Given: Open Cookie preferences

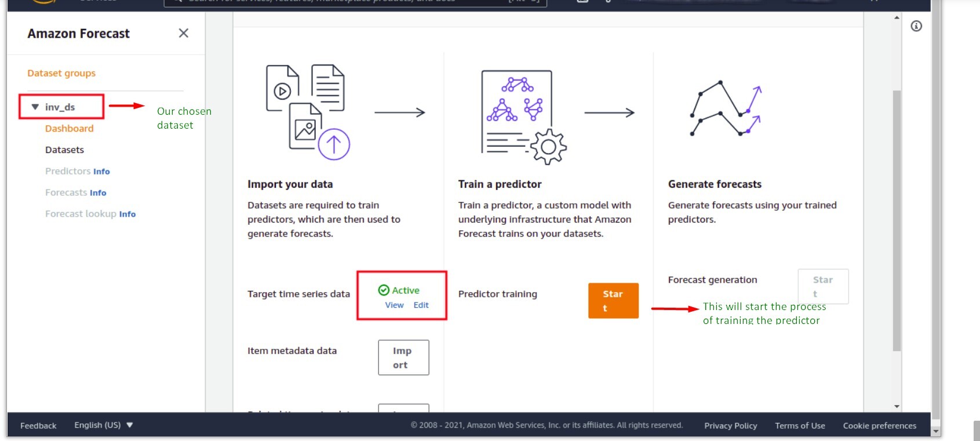Looking at the screenshot, I should (879, 425).
